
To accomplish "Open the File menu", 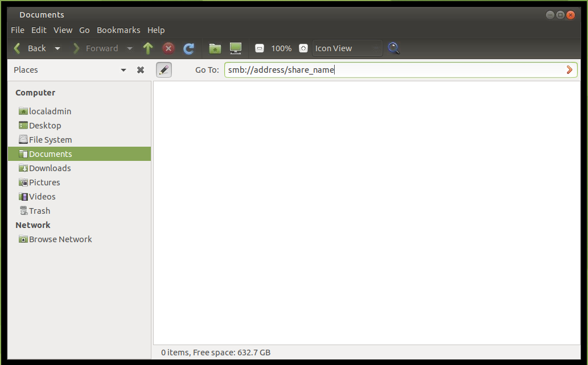I will (18, 30).
